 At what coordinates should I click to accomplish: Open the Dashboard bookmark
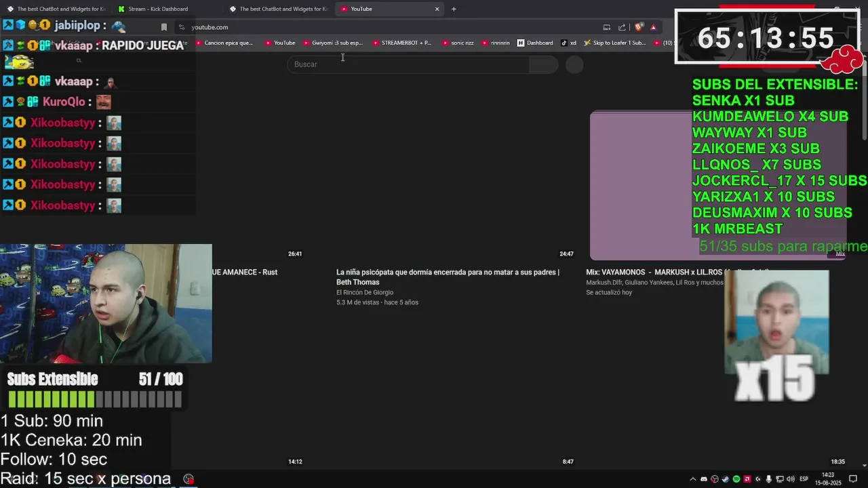point(535,43)
